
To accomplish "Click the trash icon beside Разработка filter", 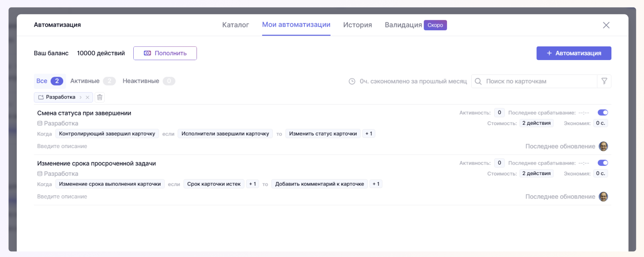I will tap(100, 97).
